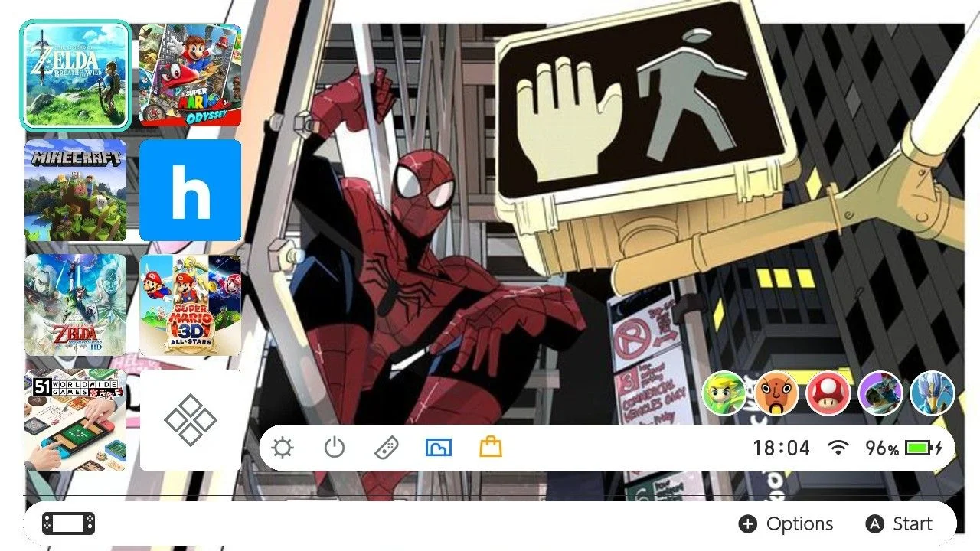
Task: Click the handheld console icon in the footer
Action: coord(69,523)
